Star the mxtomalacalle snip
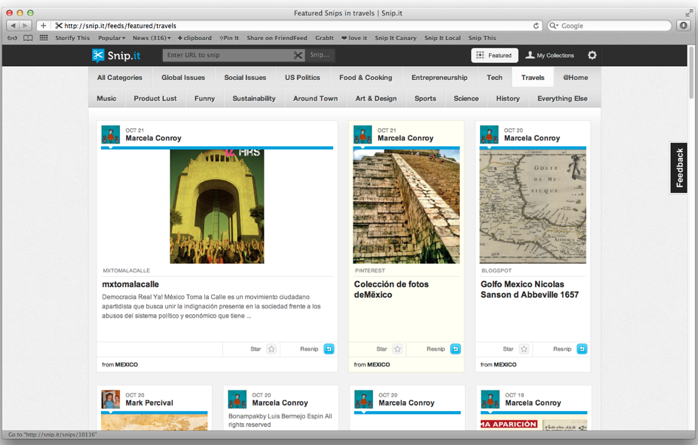 pos(271,349)
